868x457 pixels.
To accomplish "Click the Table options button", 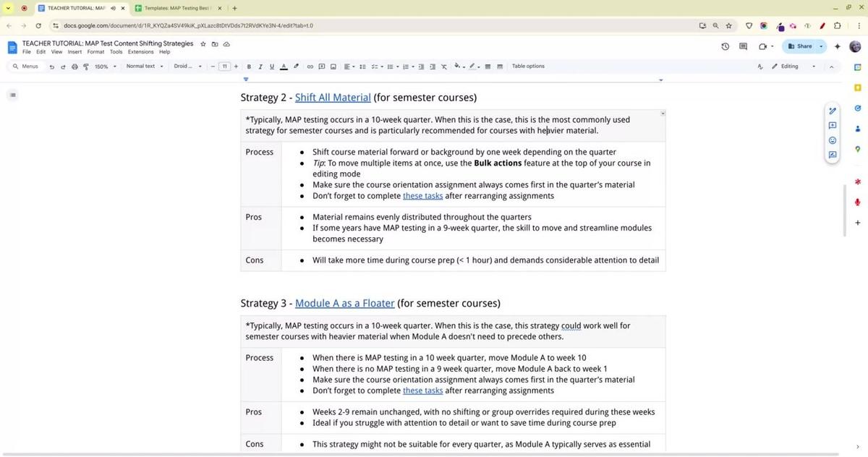I will 528,67.
